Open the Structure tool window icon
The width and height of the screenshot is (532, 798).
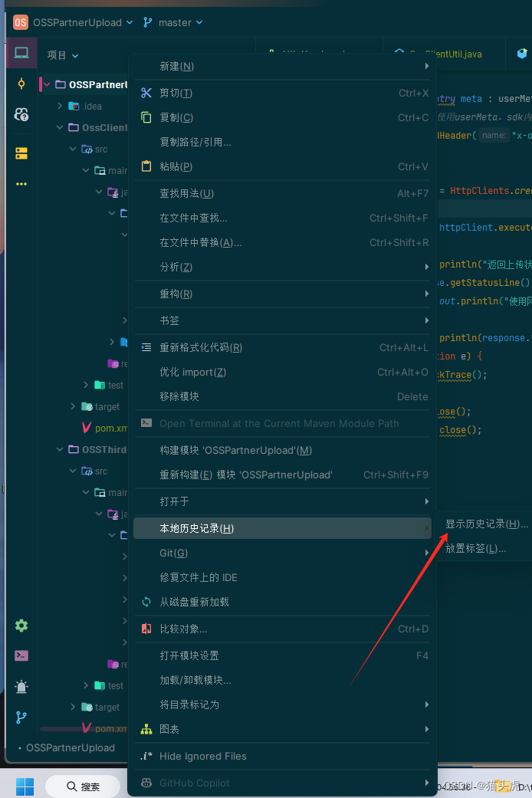(21, 153)
